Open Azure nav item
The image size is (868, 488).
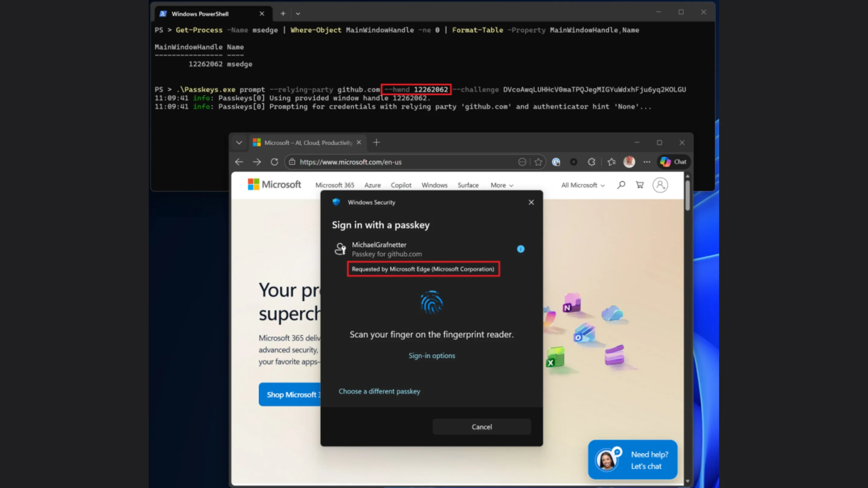(x=372, y=185)
